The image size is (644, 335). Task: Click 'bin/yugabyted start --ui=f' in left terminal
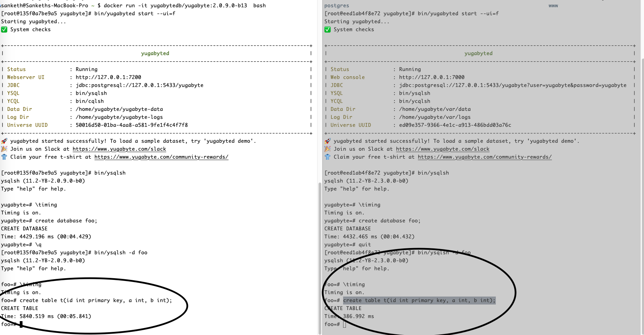click(x=135, y=14)
